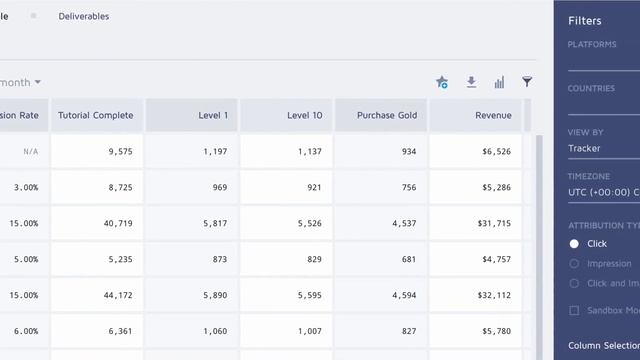Enable the Sandbox Mode checkbox

[574, 311]
